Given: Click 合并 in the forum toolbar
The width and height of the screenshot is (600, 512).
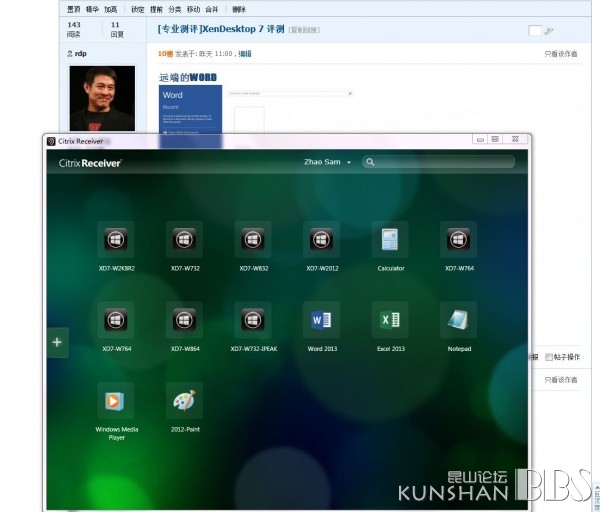Looking at the screenshot, I should tap(212, 9).
